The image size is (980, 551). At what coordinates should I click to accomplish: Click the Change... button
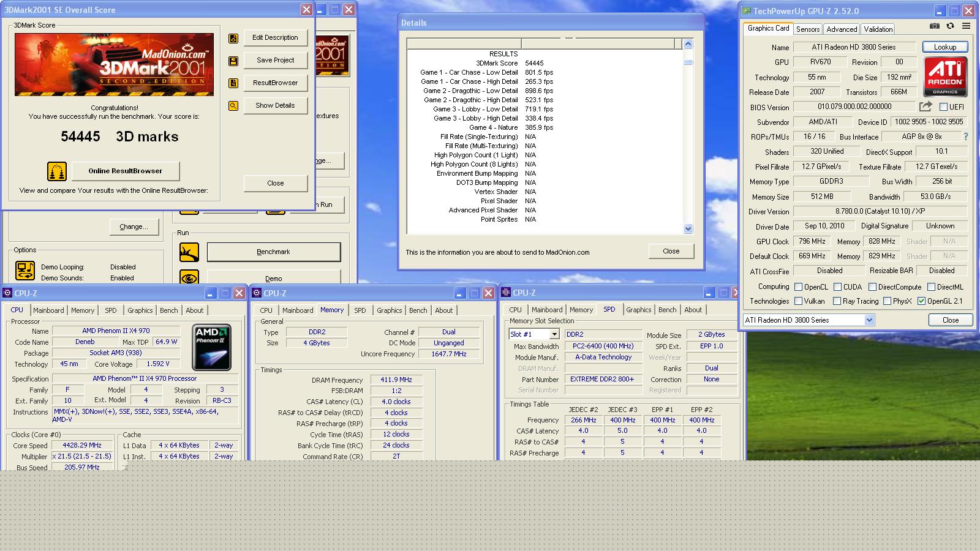coord(134,227)
